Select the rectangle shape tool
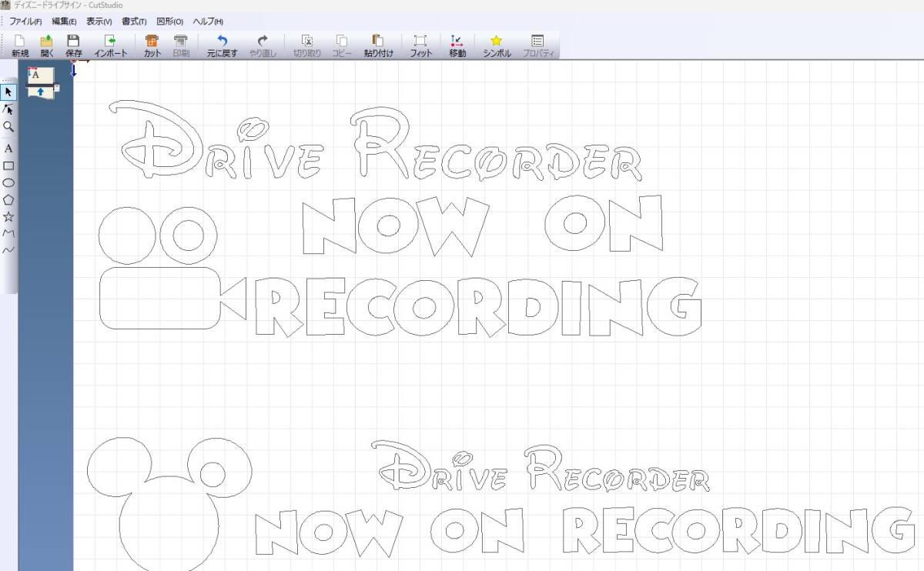This screenshot has width=924, height=571. 8,165
